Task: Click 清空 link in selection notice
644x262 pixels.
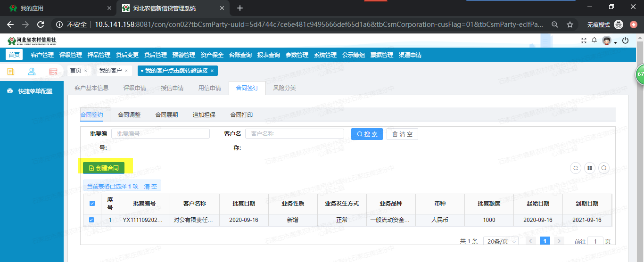Action: point(150,187)
